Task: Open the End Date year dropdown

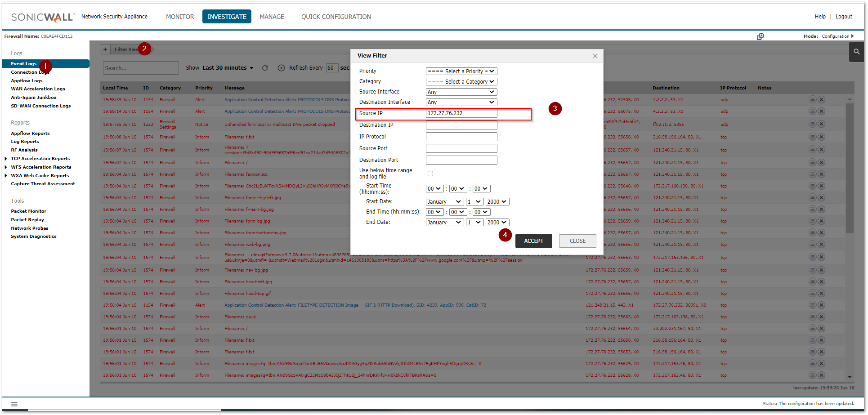Action: [497, 222]
